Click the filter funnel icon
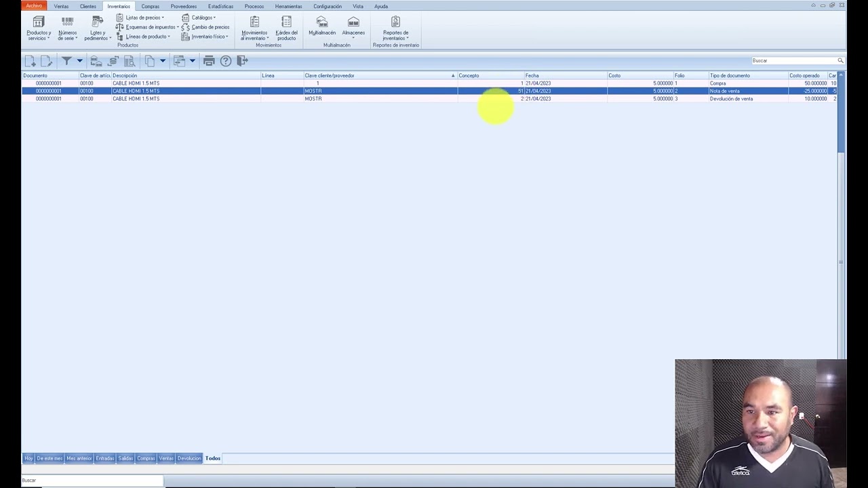Image resolution: width=868 pixels, height=488 pixels. coord(66,61)
